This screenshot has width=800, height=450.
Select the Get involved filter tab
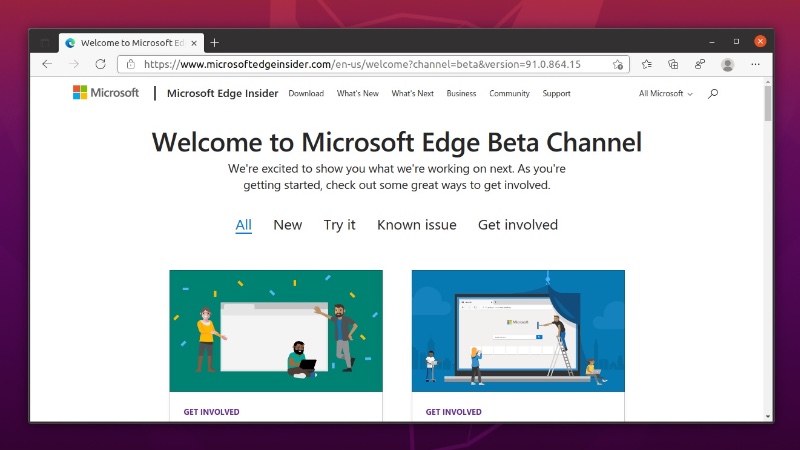pyautogui.click(x=517, y=225)
